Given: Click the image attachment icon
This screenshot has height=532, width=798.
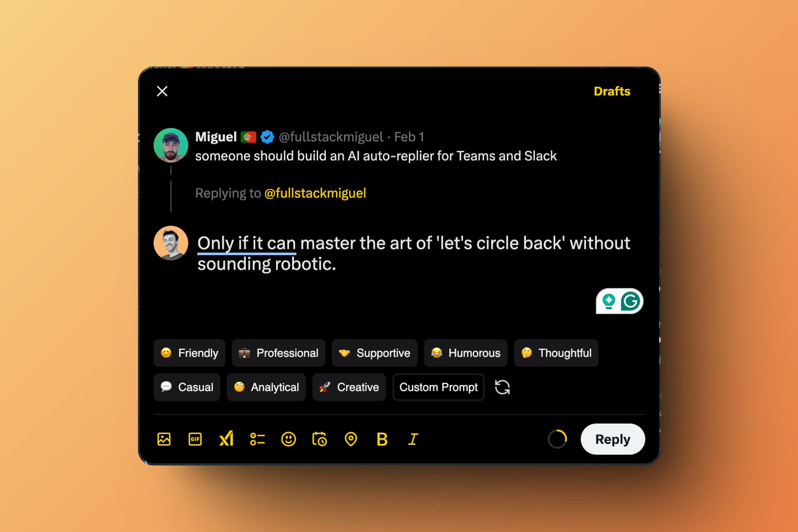Looking at the screenshot, I should pos(165,439).
